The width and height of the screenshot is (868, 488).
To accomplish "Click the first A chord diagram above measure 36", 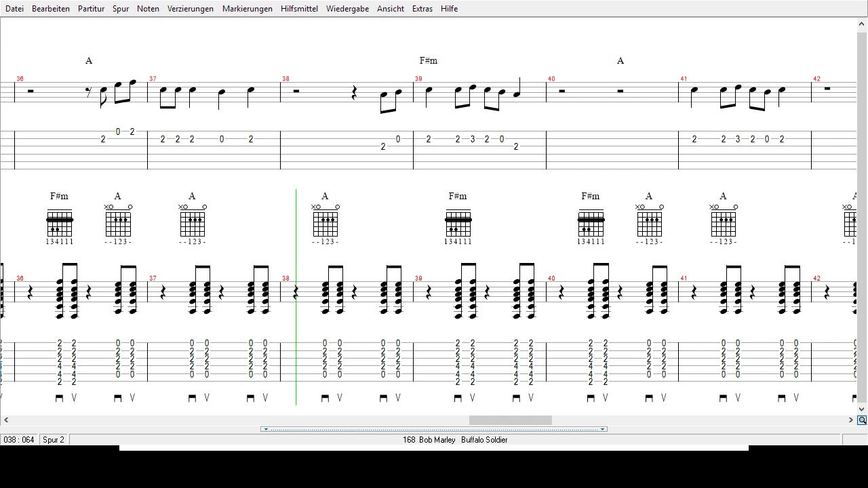I will 118,221.
